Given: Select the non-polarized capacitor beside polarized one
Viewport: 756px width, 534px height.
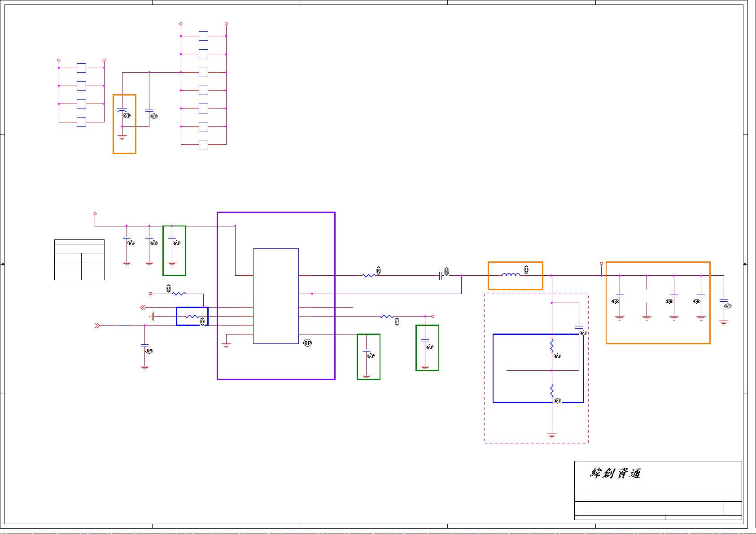Looking at the screenshot, I should click(x=149, y=110).
